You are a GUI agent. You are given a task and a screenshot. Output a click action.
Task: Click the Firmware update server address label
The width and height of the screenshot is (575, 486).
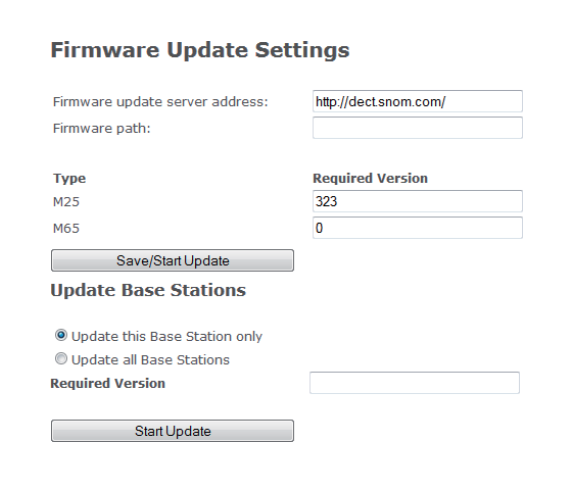(161, 102)
